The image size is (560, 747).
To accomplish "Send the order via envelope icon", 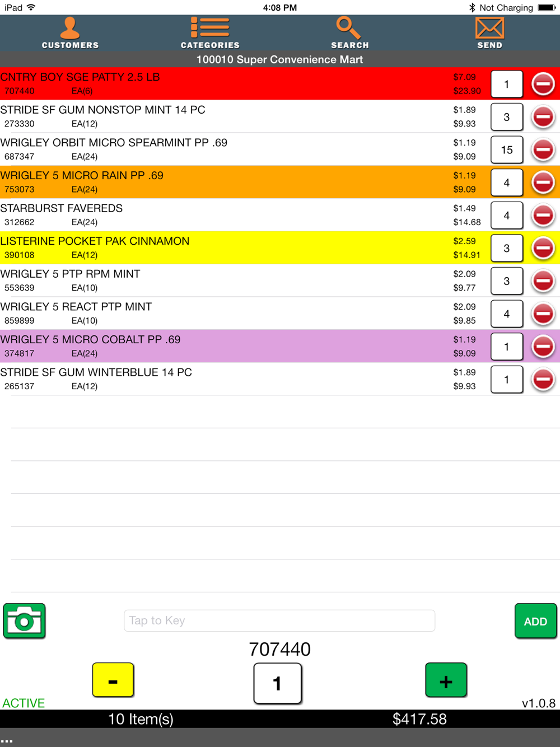I will tap(490, 33).
